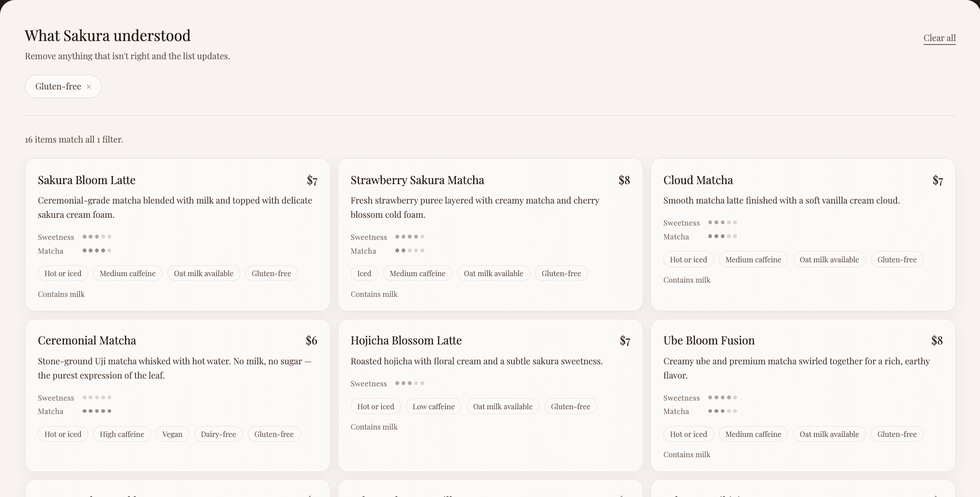Click the $7 price on Hojicha Blossom Latte
Screen dimensions: 980x497
click(625, 341)
